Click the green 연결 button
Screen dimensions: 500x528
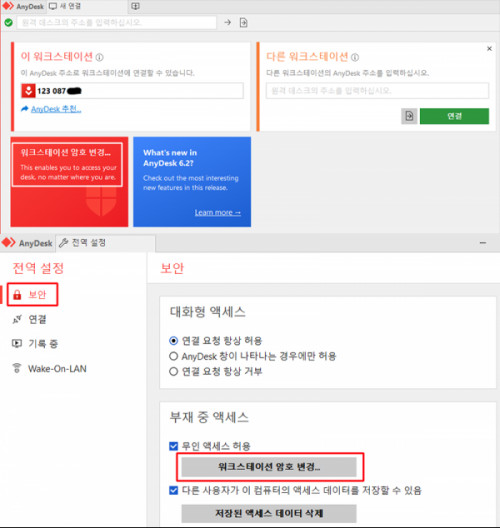click(x=454, y=116)
